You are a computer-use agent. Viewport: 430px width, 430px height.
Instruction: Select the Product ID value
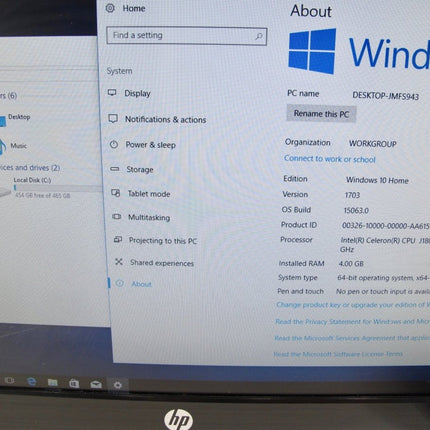[x=386, y=226]
